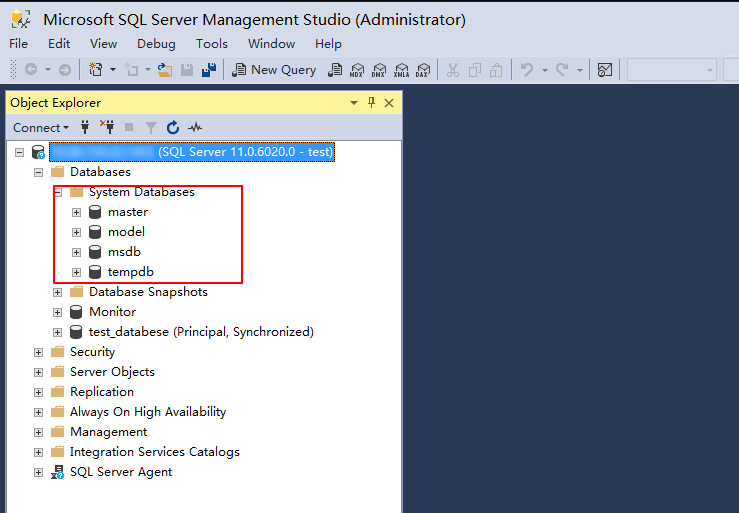Click the Redo arrow icon
Image resolution: width=739 pixels, height=513 pixels.
pyautogui.click(x=562, y=70)
